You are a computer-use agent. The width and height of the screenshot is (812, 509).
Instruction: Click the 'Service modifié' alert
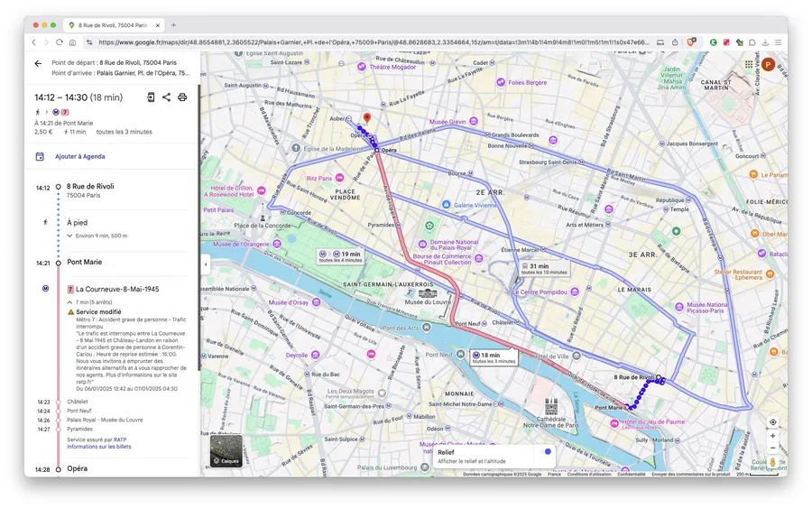click(98, 311)
